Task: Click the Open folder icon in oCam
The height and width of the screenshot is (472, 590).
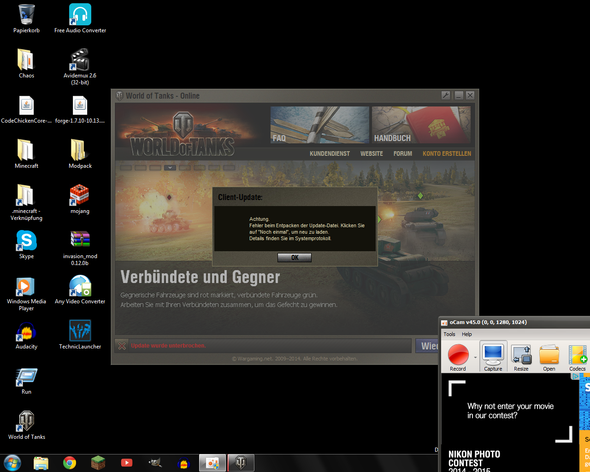Action: [549, 357]
